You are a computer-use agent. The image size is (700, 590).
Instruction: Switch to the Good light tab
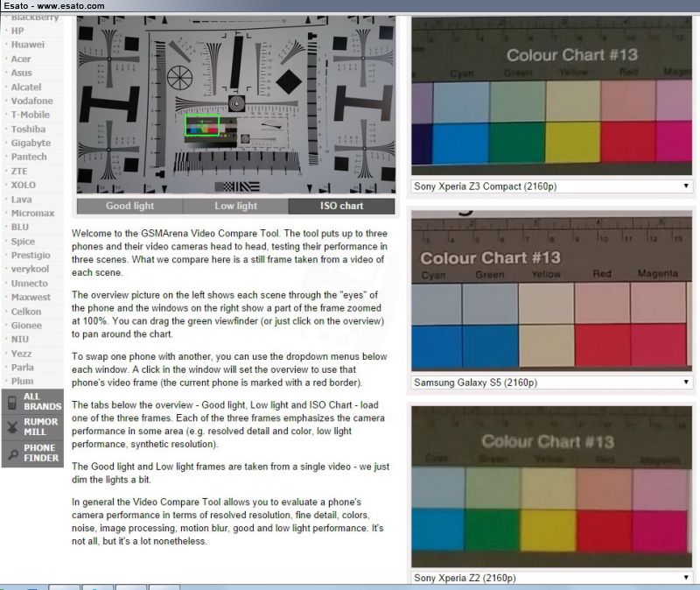pyautogui.click(x=129, y=206)
